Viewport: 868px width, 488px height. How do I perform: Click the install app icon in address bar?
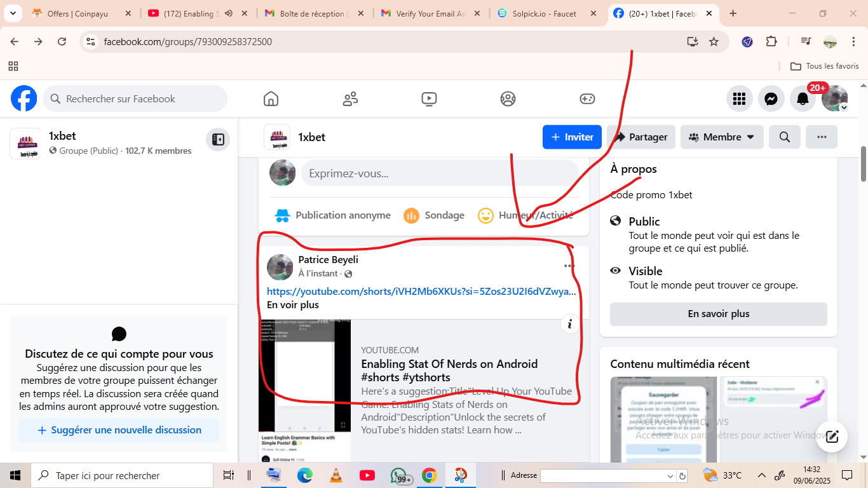click(x=693, y=42)
